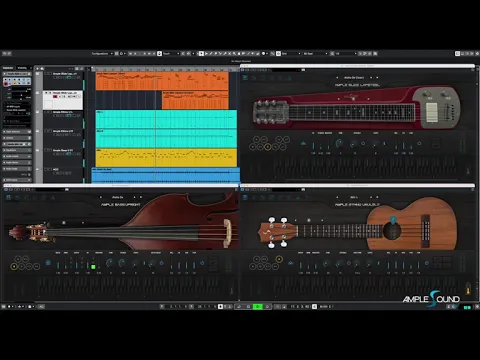Open the Upright Bass preset name menu
Image resolution: width=480 pixels, height=360 pixels.
(x=117, y=197)
